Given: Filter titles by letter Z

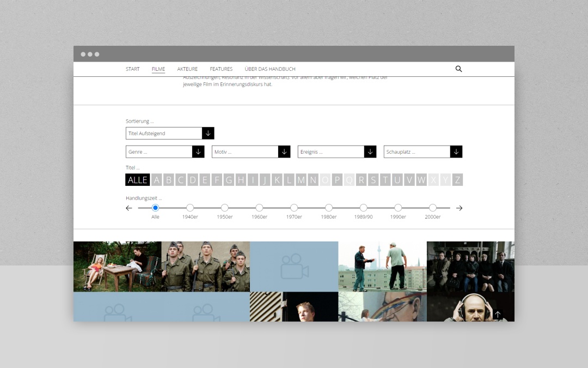Looking at the screenshot, I should coord(457,180).
